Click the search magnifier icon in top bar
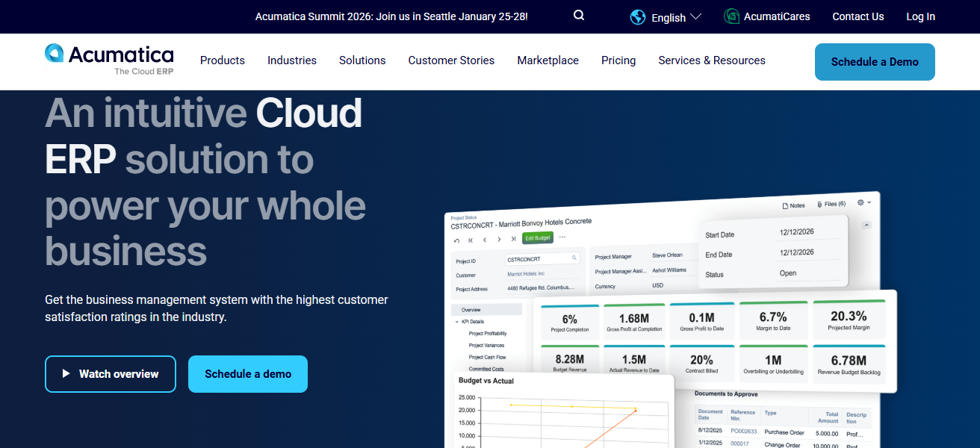980x448 pixels. (x=579, y=16)
